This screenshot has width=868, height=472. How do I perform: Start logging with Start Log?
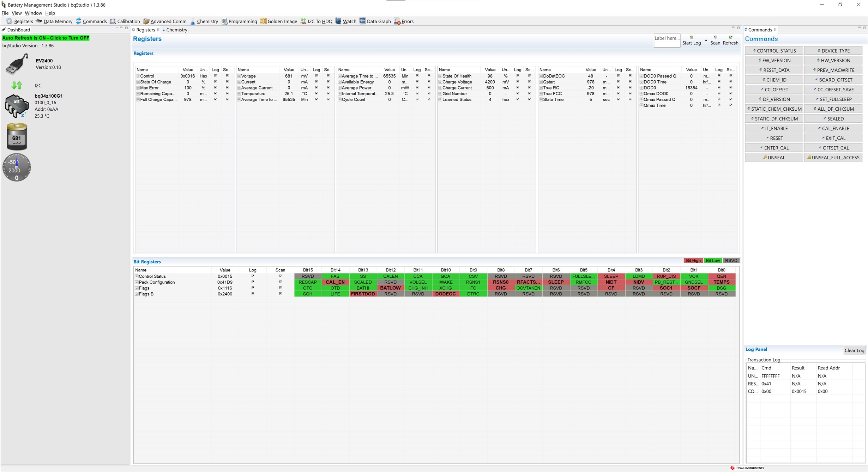pyautogui.click(x=691, y=40)
